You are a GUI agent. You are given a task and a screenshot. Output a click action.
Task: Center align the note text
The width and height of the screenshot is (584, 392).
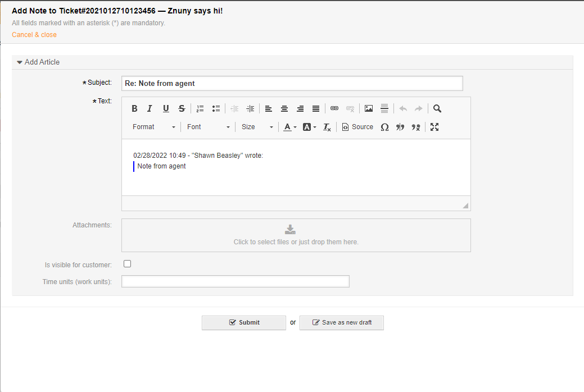(x=284, y=109)
